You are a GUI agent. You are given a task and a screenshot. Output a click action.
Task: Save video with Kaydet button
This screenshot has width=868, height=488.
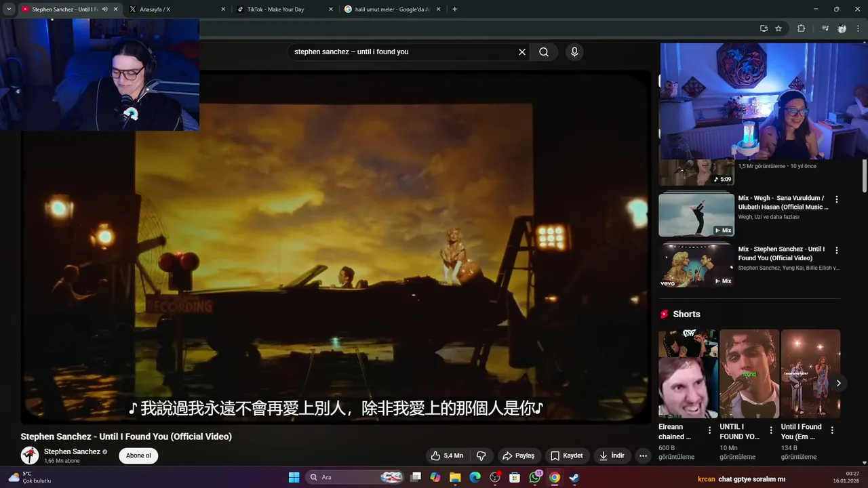(567, 455)
